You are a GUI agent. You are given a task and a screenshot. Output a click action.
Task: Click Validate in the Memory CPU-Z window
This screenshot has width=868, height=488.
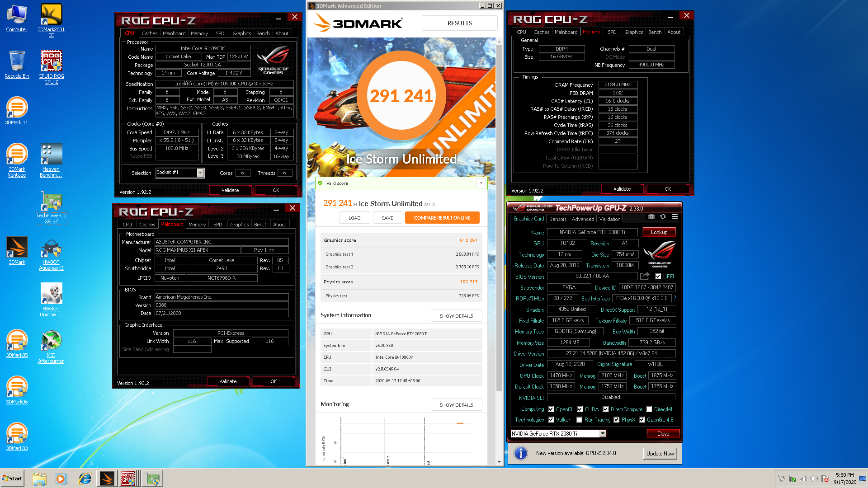tap(622, 189)
